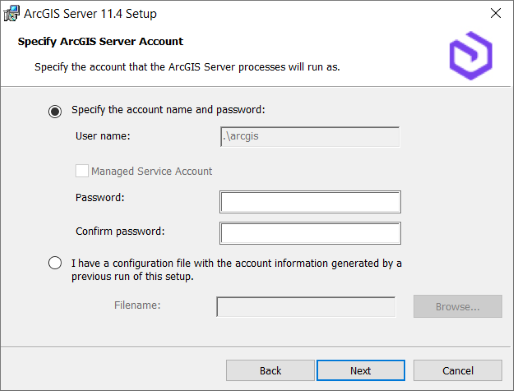The image size is (514, 391).
Task: Proceed by clicking the Next button
Action: [x=361, y=370]
